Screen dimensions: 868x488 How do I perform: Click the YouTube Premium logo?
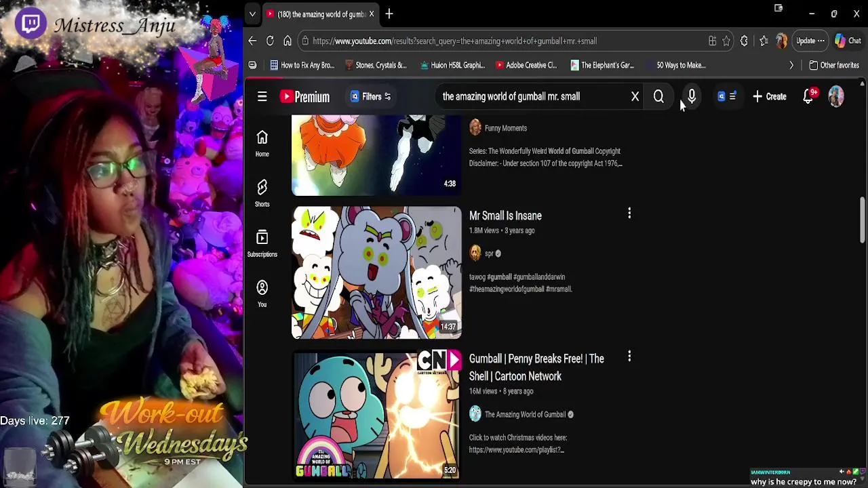click(304, 96)
